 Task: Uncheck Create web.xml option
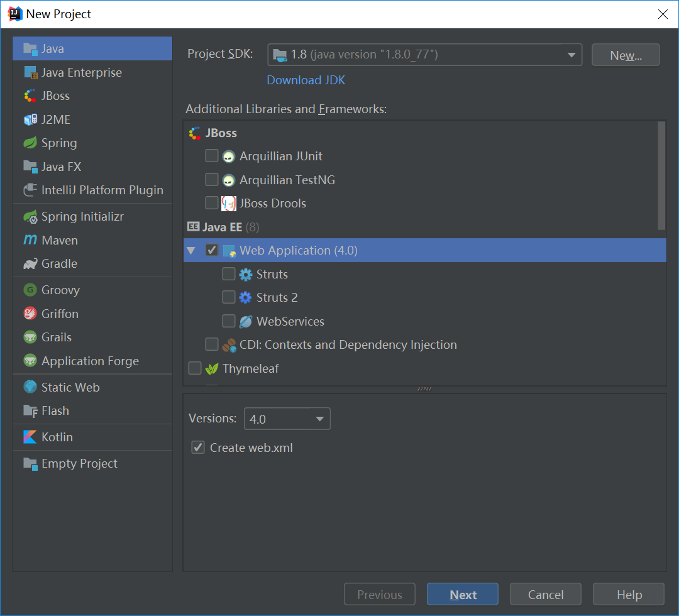click(x=198, y=448)
